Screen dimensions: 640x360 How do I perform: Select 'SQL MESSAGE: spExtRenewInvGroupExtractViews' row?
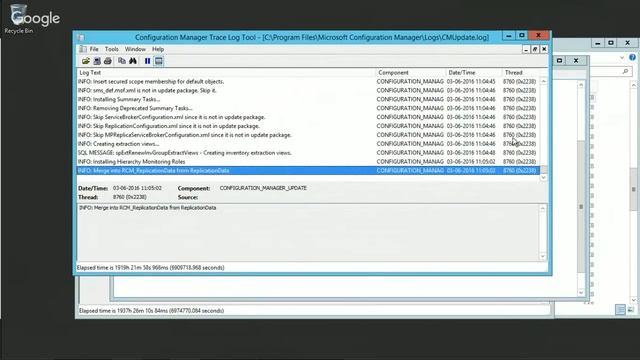[308, 153]
